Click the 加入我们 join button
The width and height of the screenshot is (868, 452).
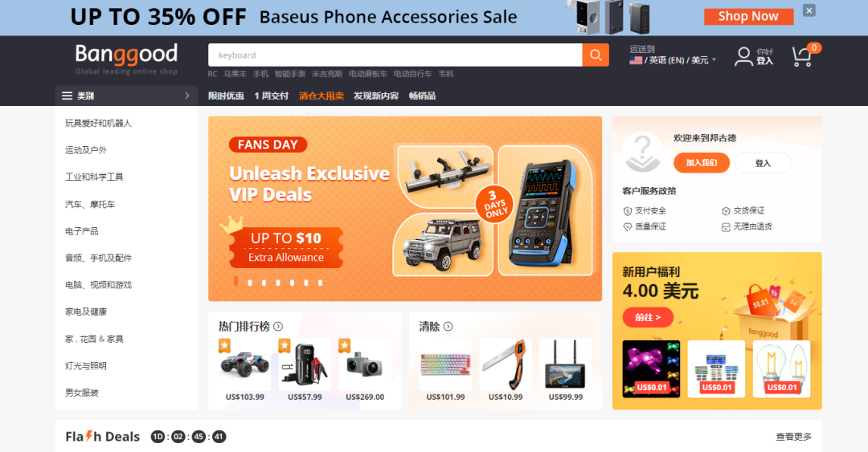pyautogui.click(x=702, y=163)
